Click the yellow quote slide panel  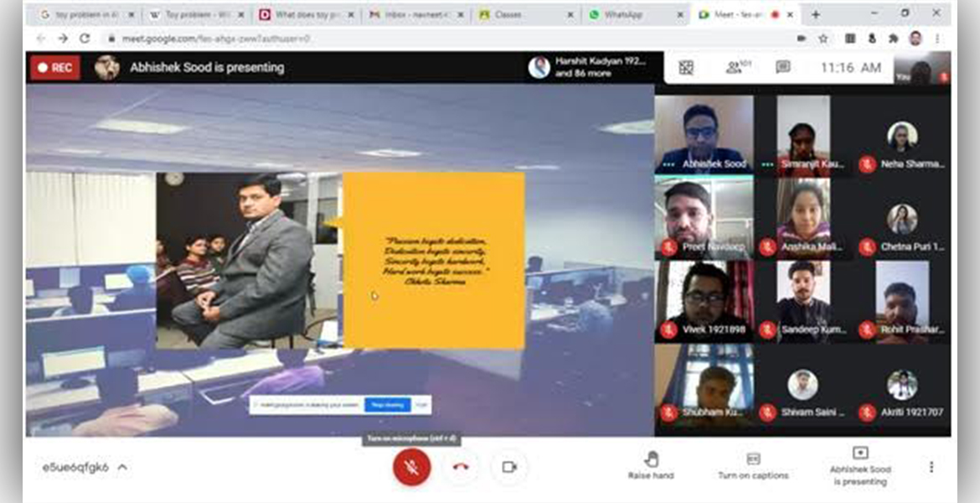434,260
